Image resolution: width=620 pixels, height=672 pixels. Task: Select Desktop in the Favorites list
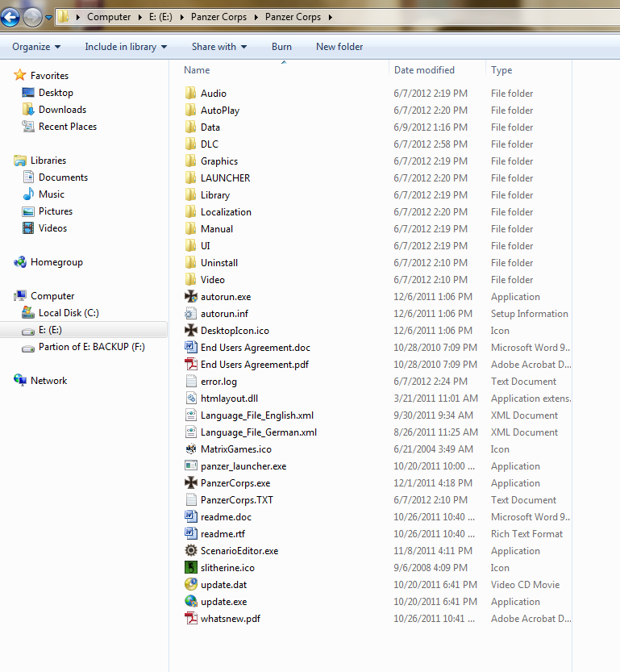56,93
